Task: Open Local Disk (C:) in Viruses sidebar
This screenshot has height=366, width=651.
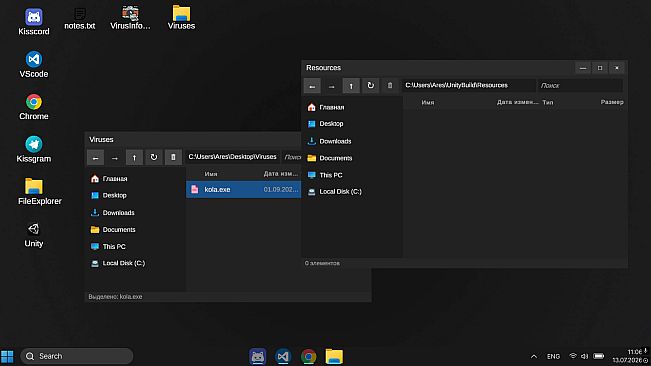Action: click(x=117, y=263)
